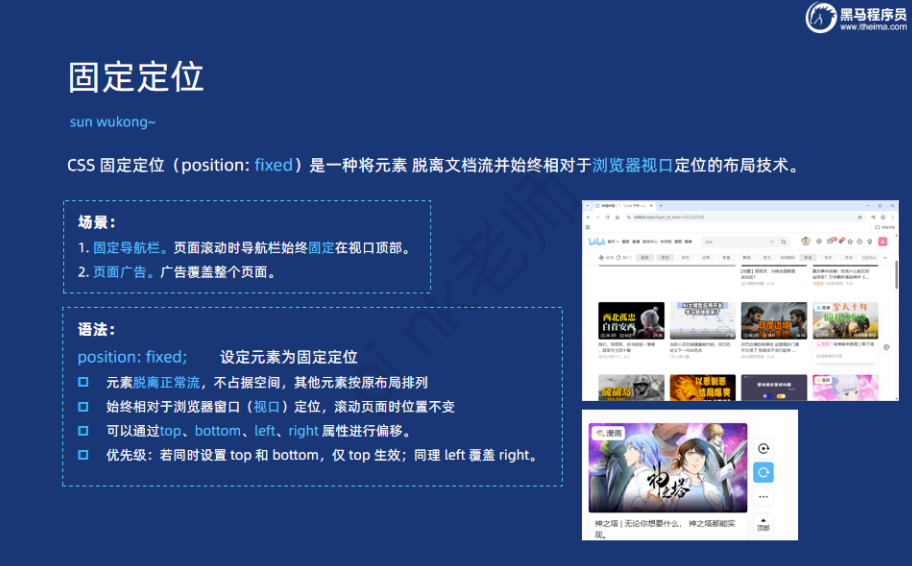This screenshot has width=912, height=566.
Task: Click the 漫画 badge on comic cover
Action: click(608, 433)
